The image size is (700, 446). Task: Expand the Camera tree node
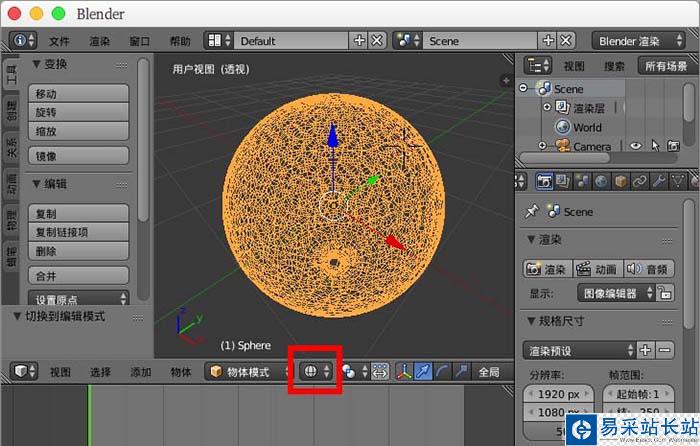[542, 146]
